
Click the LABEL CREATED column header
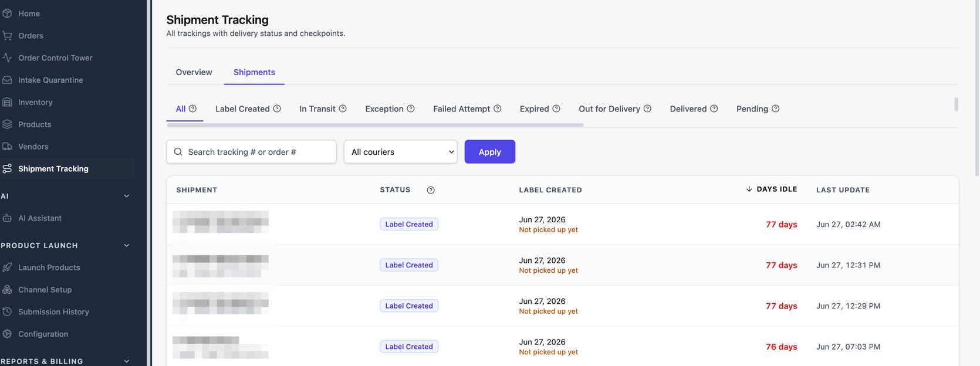click(x=550, y=190)
